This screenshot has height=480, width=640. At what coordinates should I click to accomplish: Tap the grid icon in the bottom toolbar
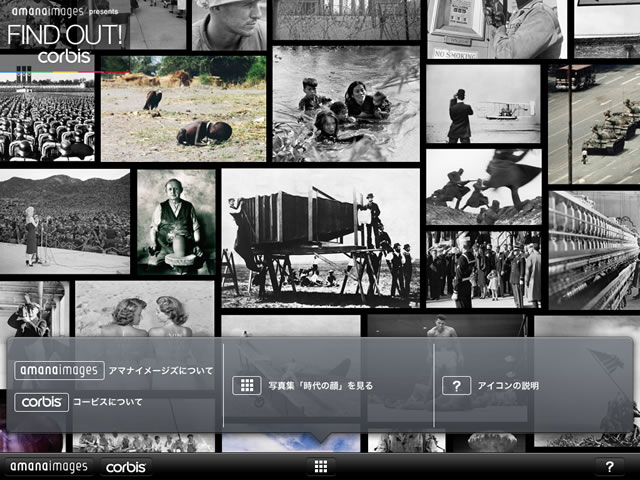point(321,466)
